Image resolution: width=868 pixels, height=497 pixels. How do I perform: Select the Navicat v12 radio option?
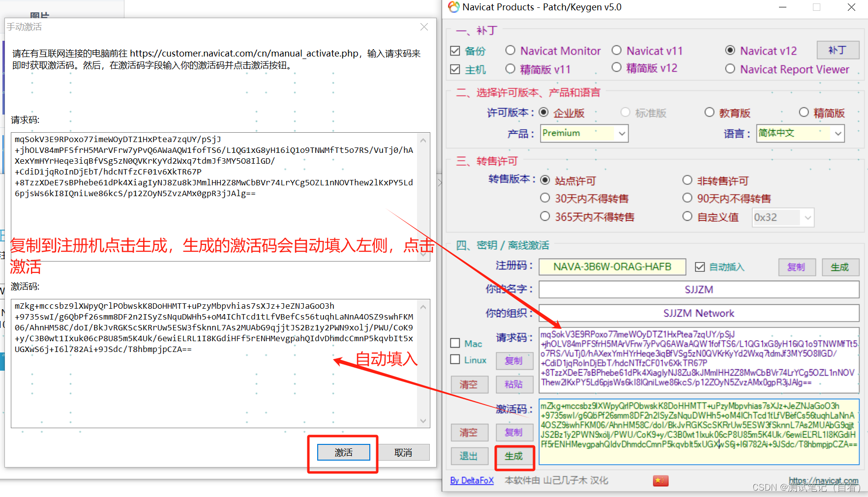coord(730,50)
